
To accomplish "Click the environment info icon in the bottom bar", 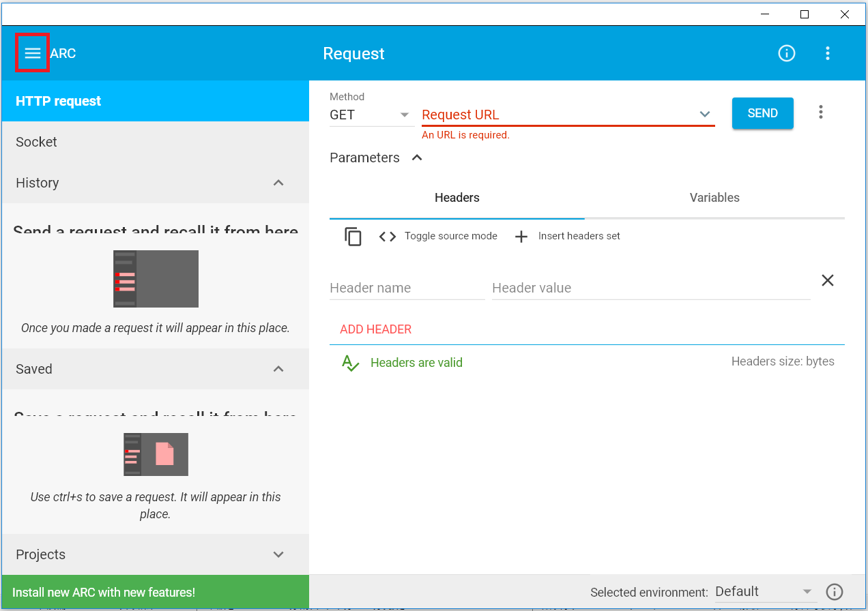I will [835, 592].
